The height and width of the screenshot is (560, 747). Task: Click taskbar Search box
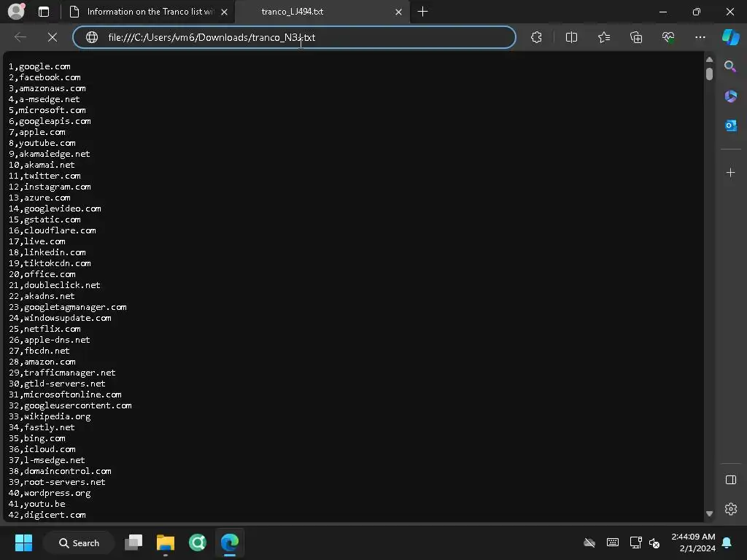pos(79,542)
